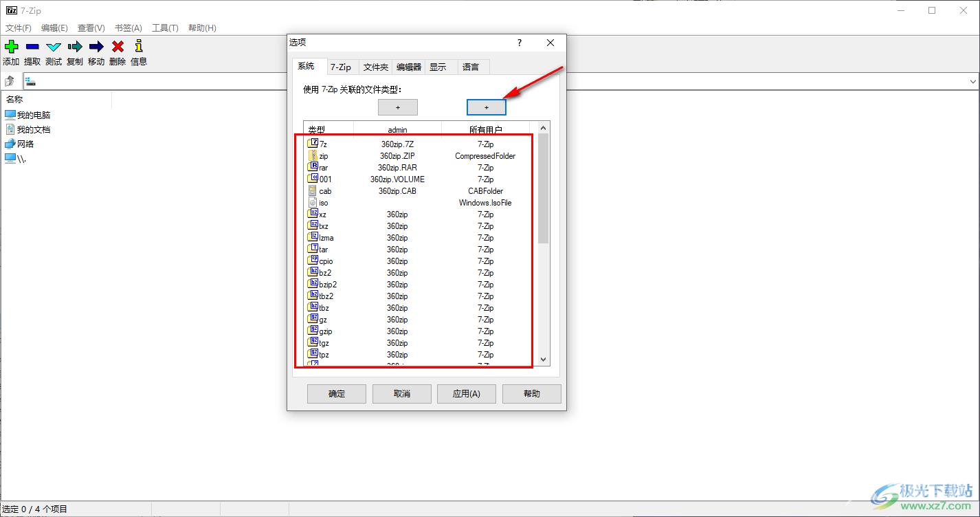Open the 文件(F) menu
The height and width of the screenshot is (517, 980).
(x=19, y=28)
